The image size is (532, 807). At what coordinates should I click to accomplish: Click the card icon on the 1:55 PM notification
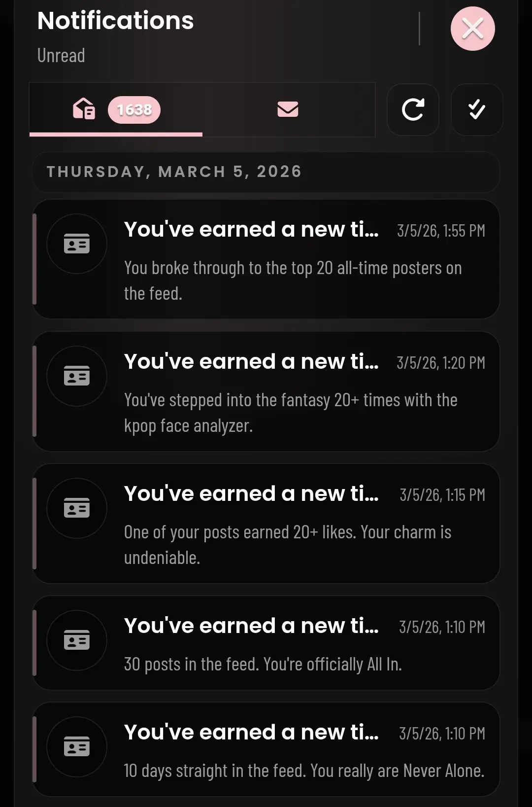point(77,244)
